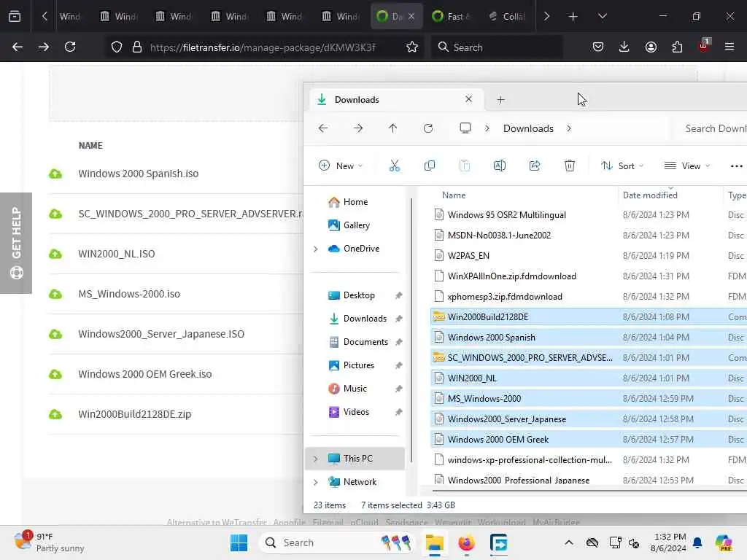The width and height of the screenshot is (747, 560).
Task: Open the View dropdown in Explorer
Action: point(687,166)
